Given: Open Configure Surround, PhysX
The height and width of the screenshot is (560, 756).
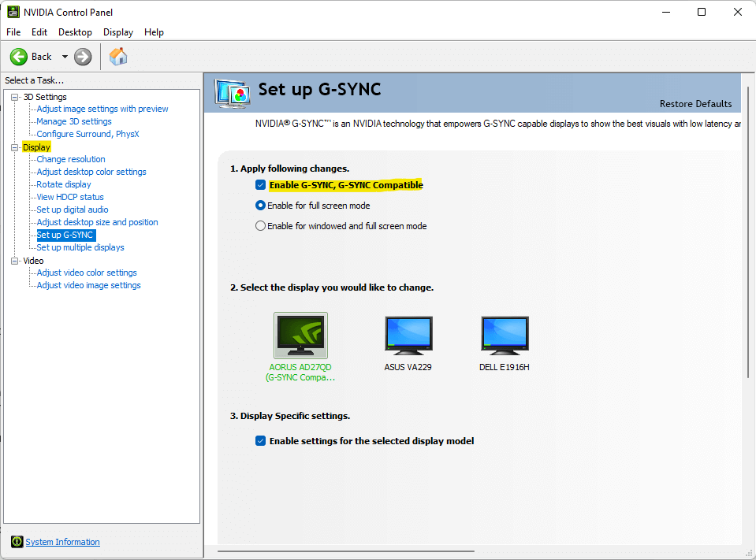Looking at the screenshot, I should (88, 134).
